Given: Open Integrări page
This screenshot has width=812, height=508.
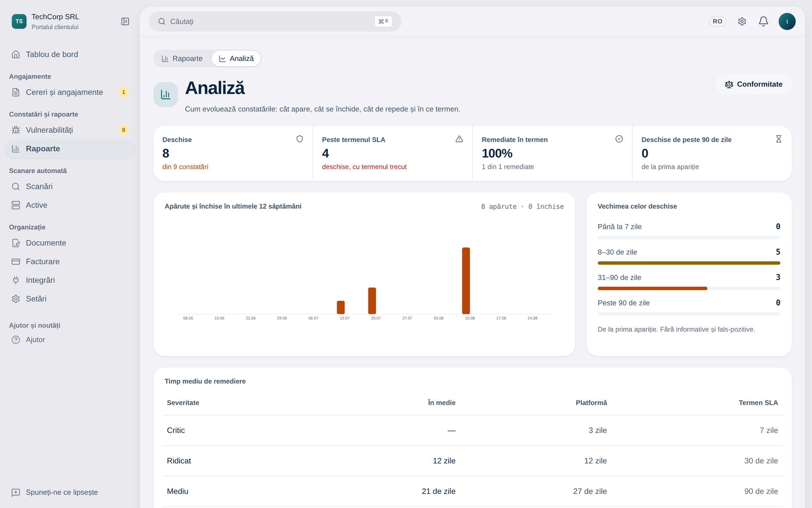Looking at the screenshot, I should click(x=70, y=280).
